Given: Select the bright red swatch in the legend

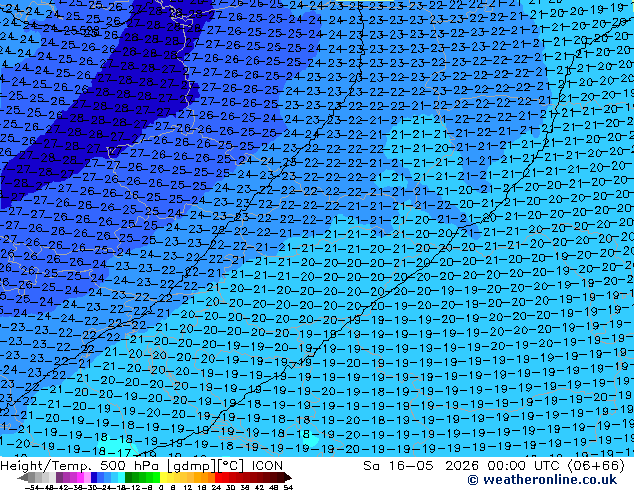Looking at the screenshot, I should point(219,477).
